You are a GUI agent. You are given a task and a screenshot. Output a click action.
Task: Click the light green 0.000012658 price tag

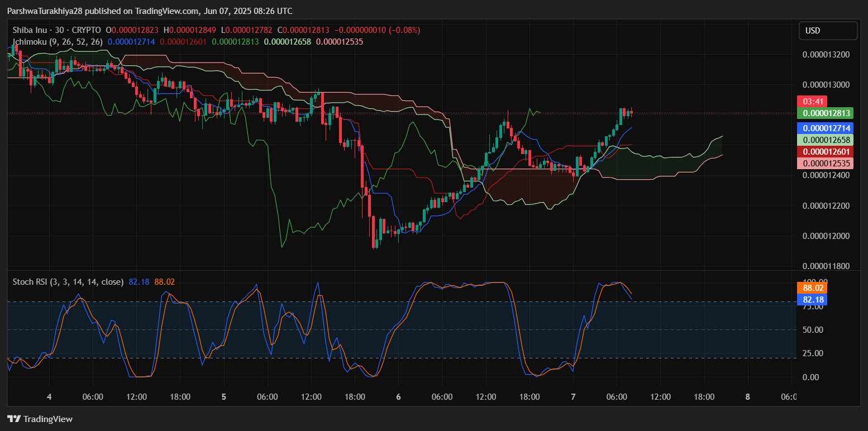coord(826,140)
